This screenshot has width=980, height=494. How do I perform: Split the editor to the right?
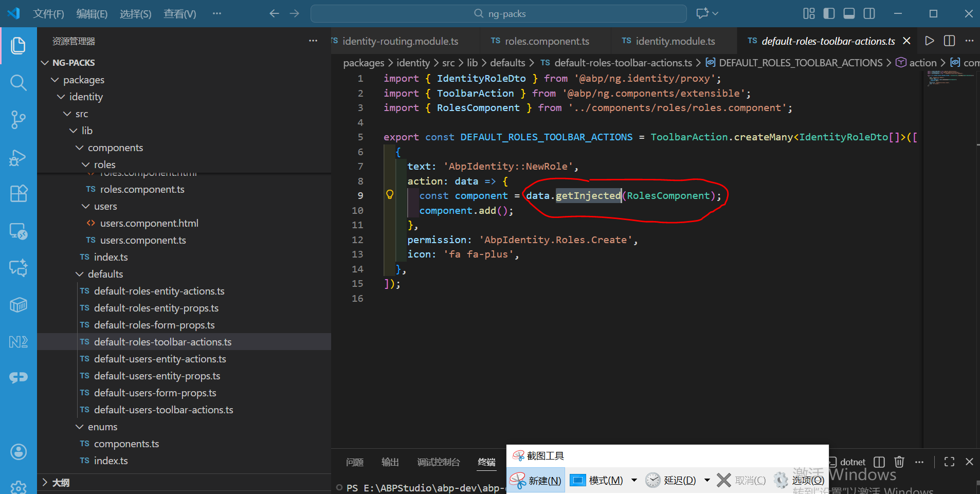point(949,41)
